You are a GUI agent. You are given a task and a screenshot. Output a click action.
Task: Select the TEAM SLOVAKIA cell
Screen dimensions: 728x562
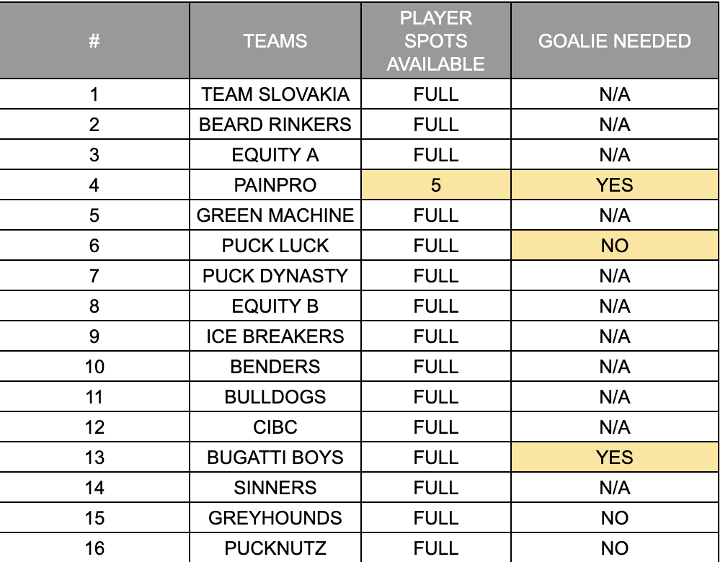point(275,94)
